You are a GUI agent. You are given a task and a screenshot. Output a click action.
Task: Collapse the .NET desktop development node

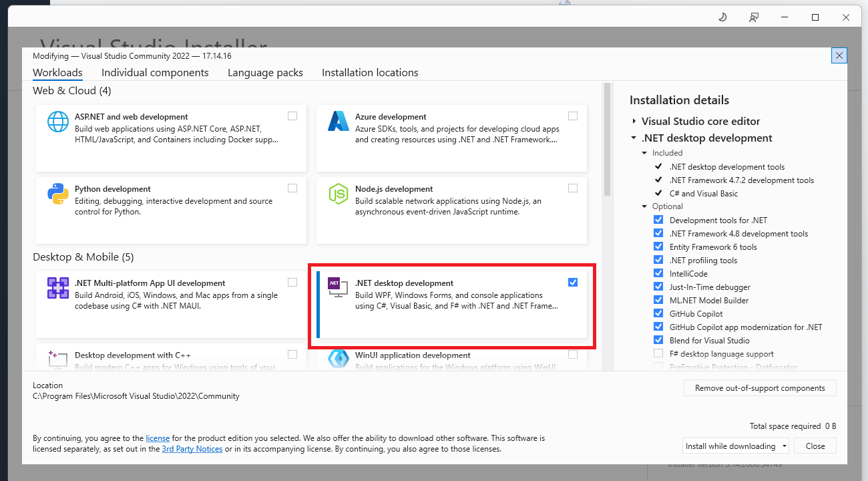634,138
